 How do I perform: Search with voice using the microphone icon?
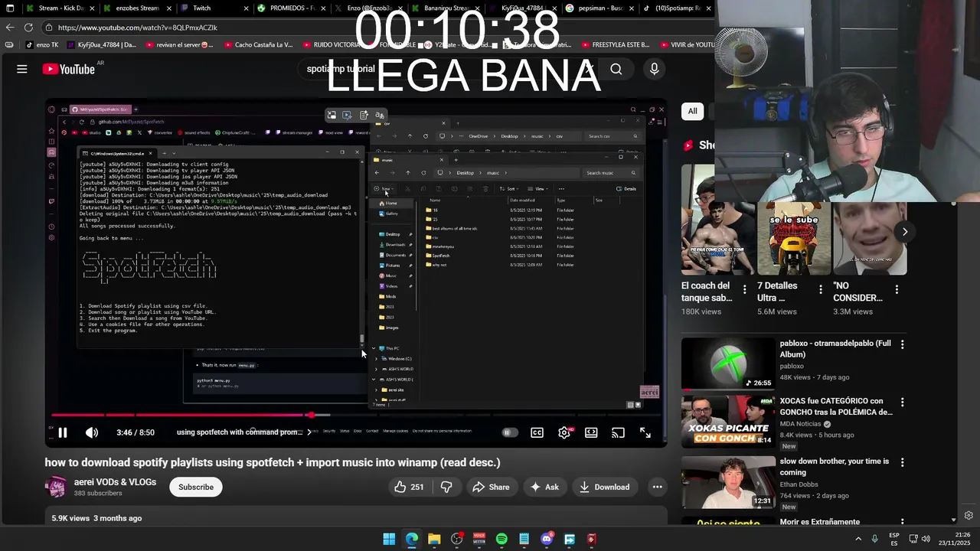click(654, 69)
